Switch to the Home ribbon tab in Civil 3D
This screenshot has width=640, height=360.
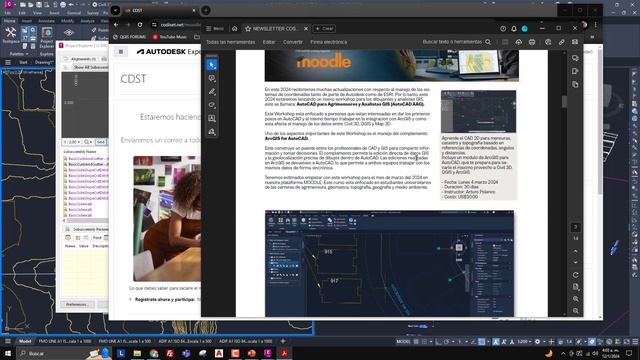[x=9, y=21]
